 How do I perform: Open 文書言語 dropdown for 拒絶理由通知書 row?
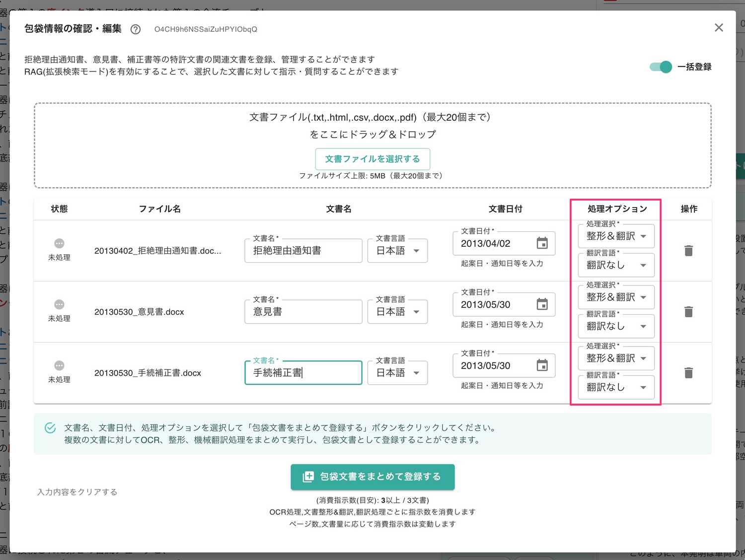tap(397, 251)
